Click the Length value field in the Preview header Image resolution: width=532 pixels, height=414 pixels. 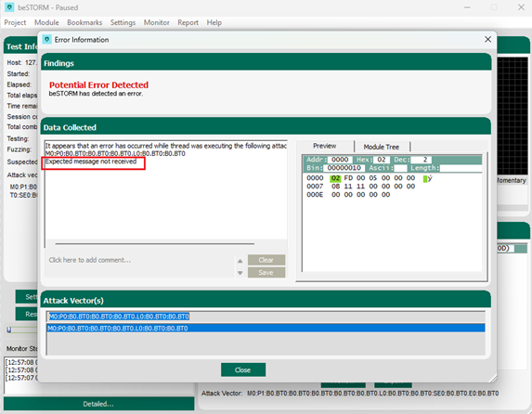[x=461, y=168]
